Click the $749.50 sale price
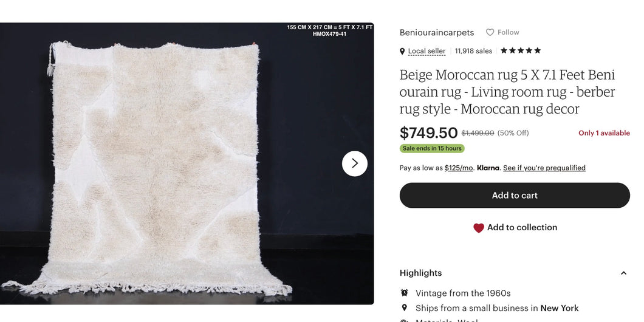 [x=428, y=133]
